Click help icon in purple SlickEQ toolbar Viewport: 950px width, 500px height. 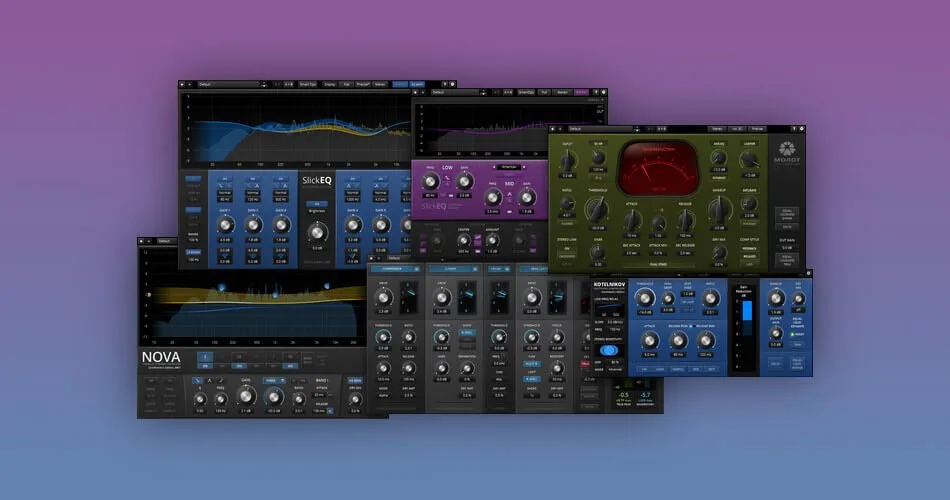coord(596,92)
